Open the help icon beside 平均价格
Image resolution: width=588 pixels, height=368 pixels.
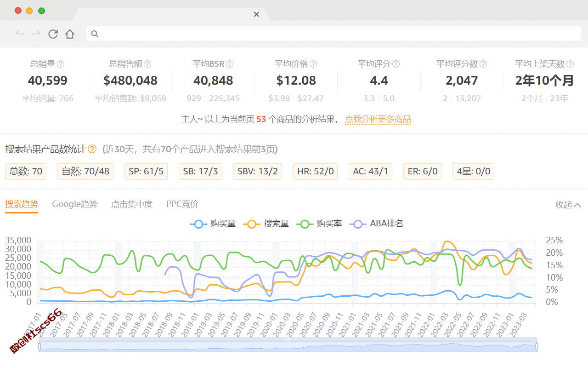(x=313, y=64)
